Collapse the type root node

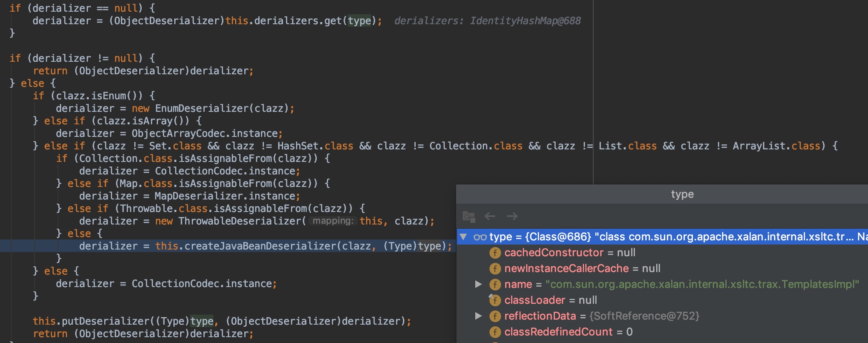[463, 237]
